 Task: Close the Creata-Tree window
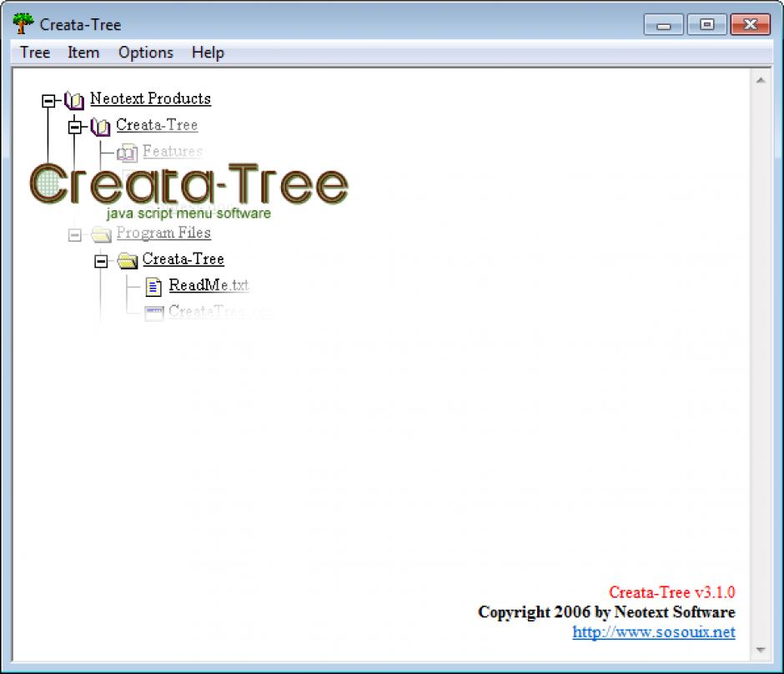point(750,24)
